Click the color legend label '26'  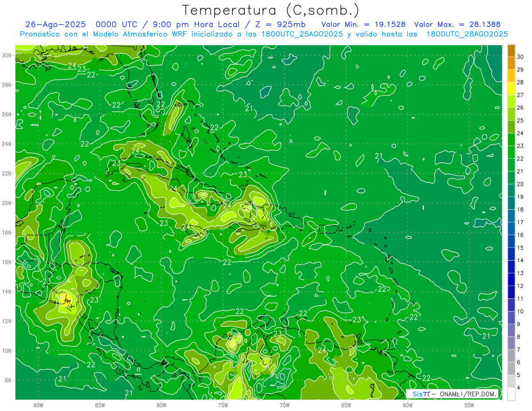(520, 108)
